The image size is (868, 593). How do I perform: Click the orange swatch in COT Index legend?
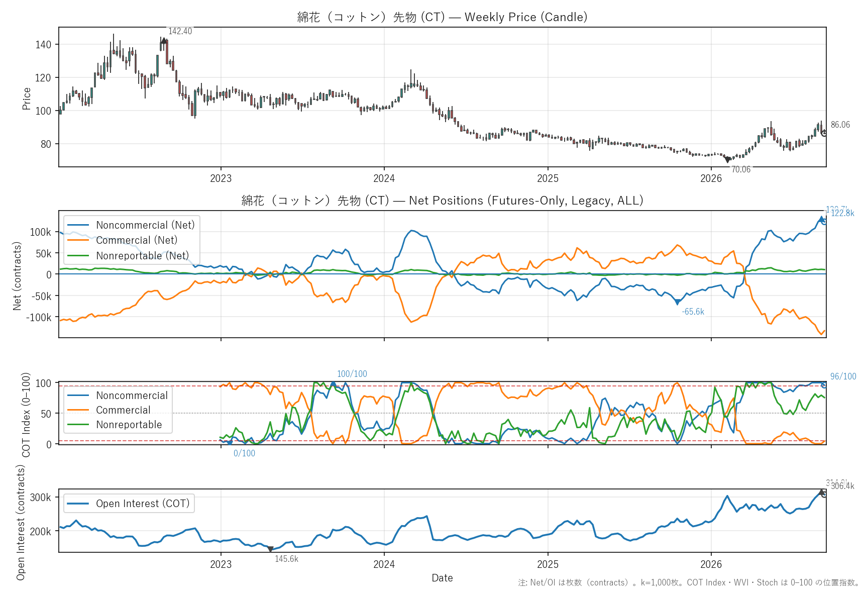[x=78, y=410]
